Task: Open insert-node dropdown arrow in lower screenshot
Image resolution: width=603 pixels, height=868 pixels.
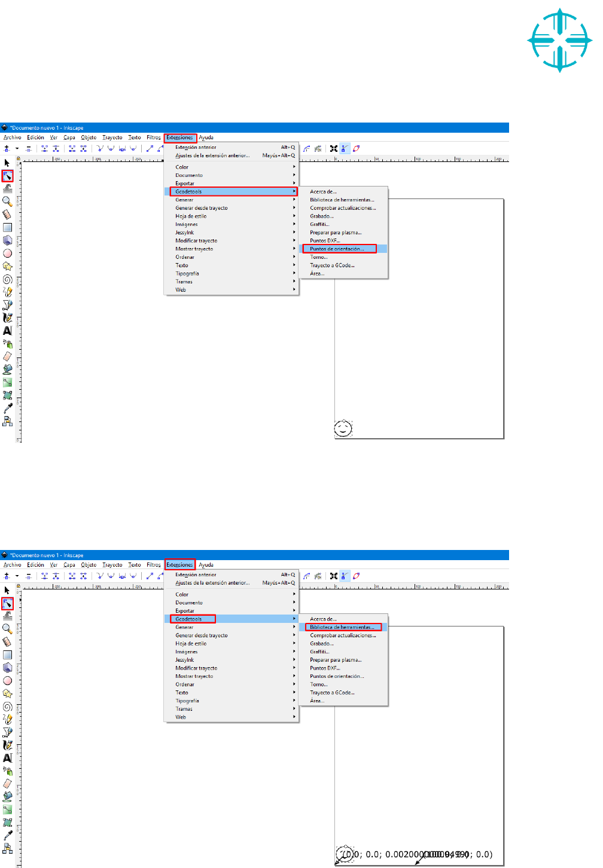Action: [17, 576]
